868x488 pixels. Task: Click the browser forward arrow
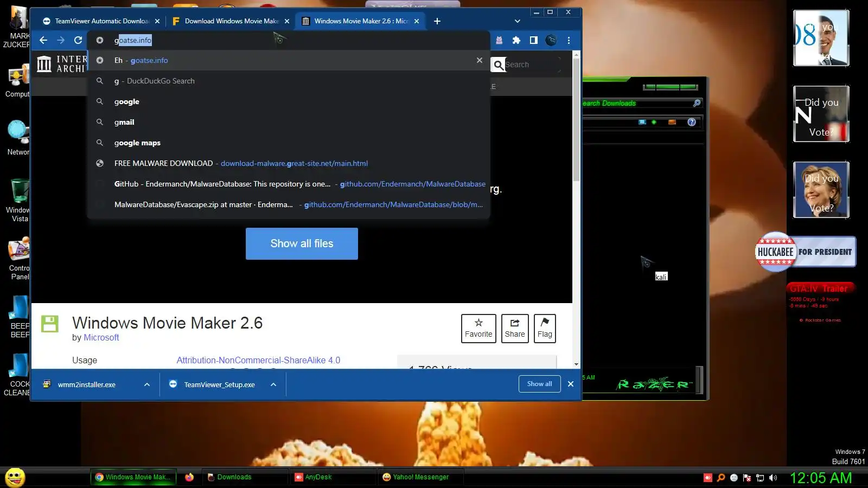61,40
